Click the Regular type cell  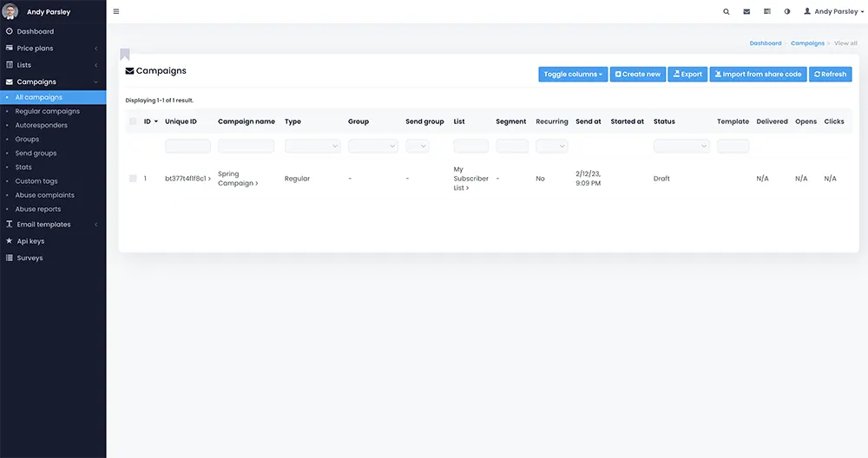pyautogui.click(x=297, y=179)
